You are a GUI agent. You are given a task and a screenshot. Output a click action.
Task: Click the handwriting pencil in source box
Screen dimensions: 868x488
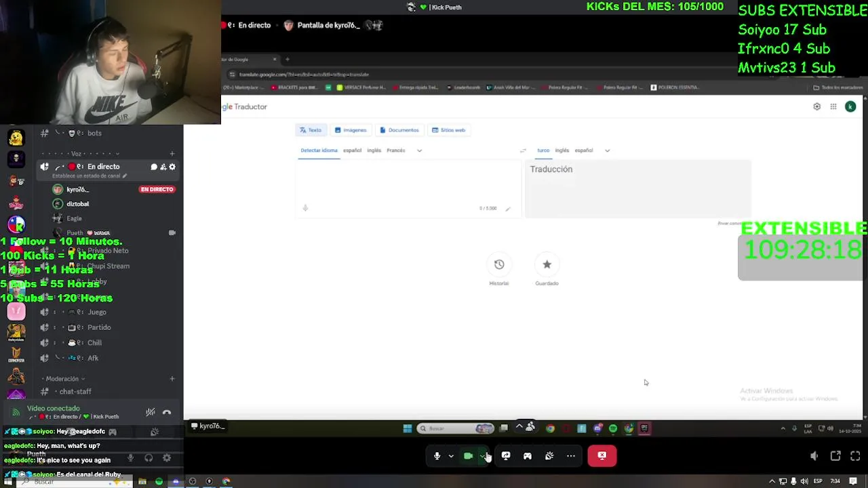pos(507,209)
